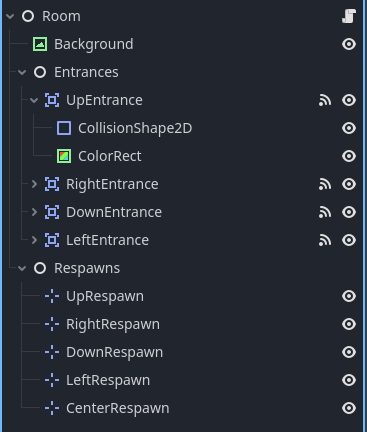Image resolution: width=367 pixels, height=432 pixels.
Task: Click the LeftEntrance signals icon
Action: click(325, 240)
